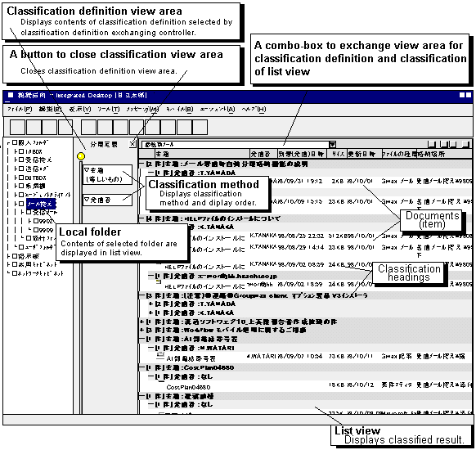Click the last blank toolbar button
Image resolution: width=476 pixels, height=450 pixels.
point(200,127)
